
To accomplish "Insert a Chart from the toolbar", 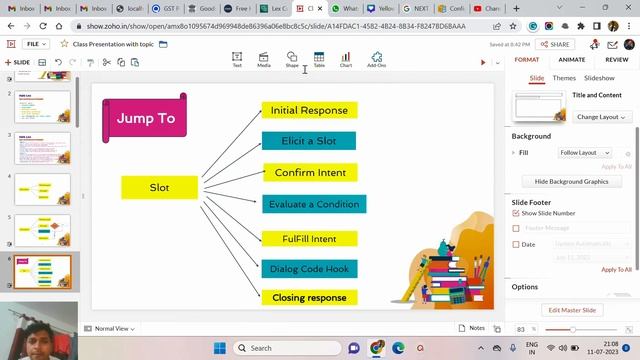I will (346, 59).
